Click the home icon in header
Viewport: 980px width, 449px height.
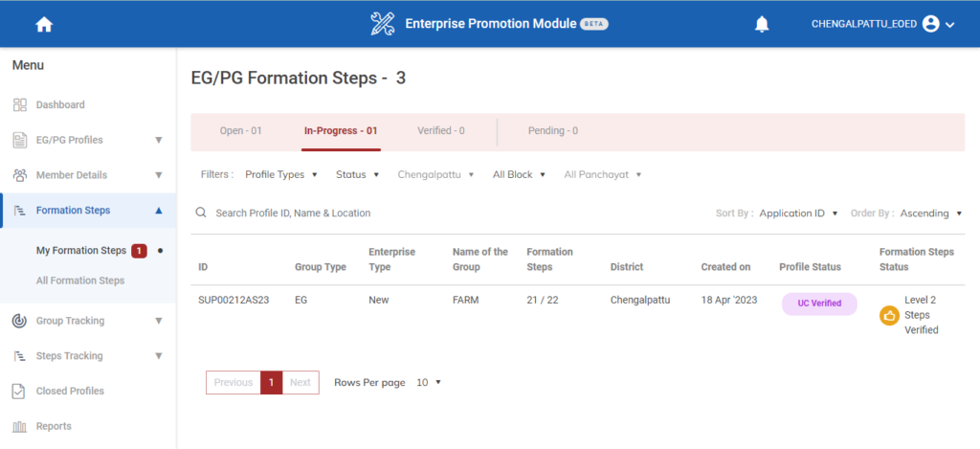click(44, 25)
